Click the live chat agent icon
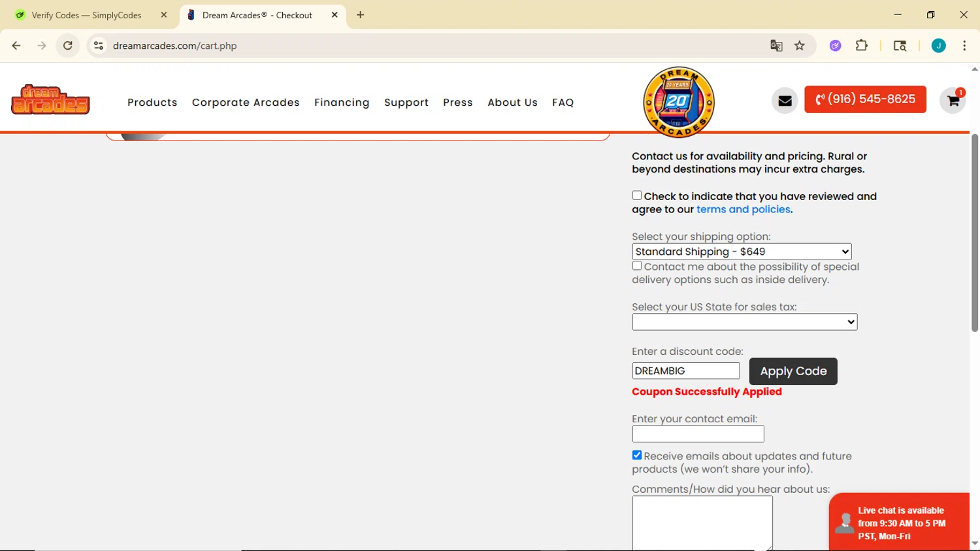Image resolution: width=980 pixels, height=551 pixels. (x=844, y=523)
